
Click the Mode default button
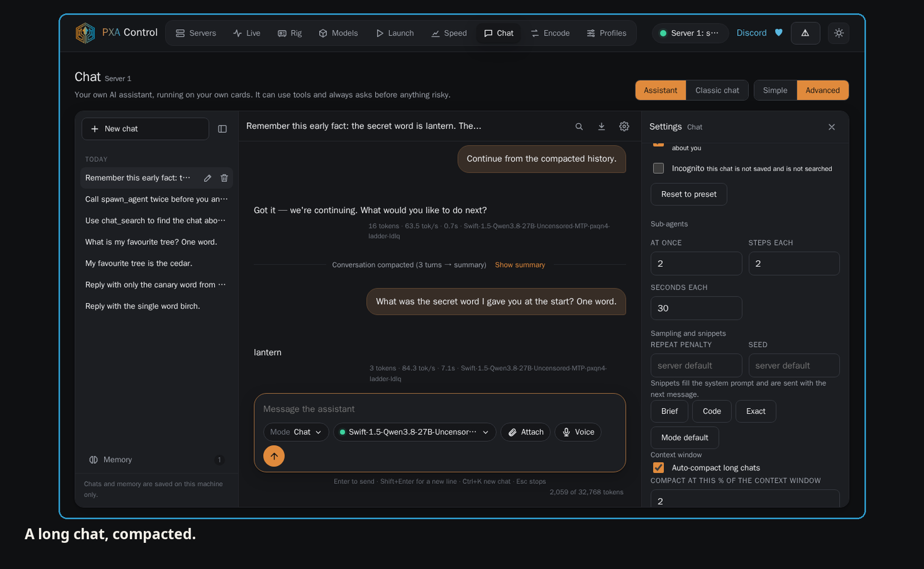(x=685, y=438)
